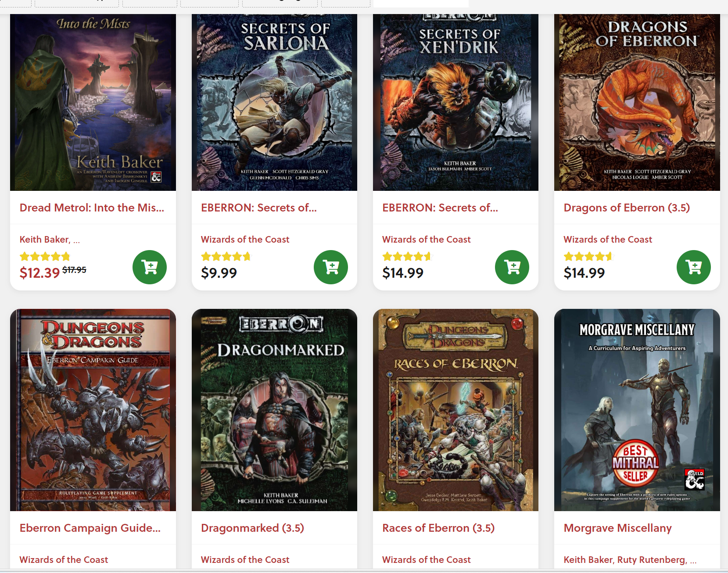Open the Races of Eberron (3.5) title link
728x573 pixels.
438,528
